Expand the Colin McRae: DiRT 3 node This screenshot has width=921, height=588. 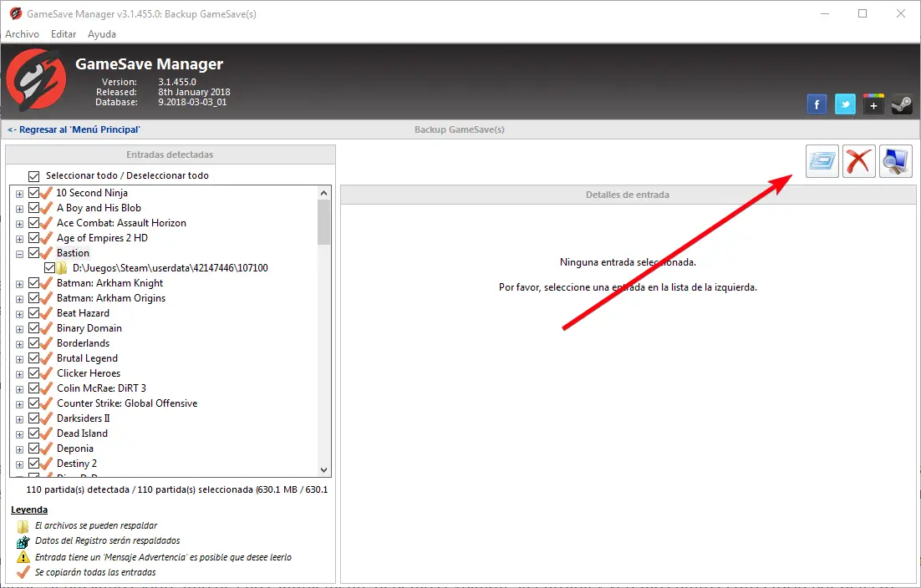pyautogui.click(x=19, y=389)
